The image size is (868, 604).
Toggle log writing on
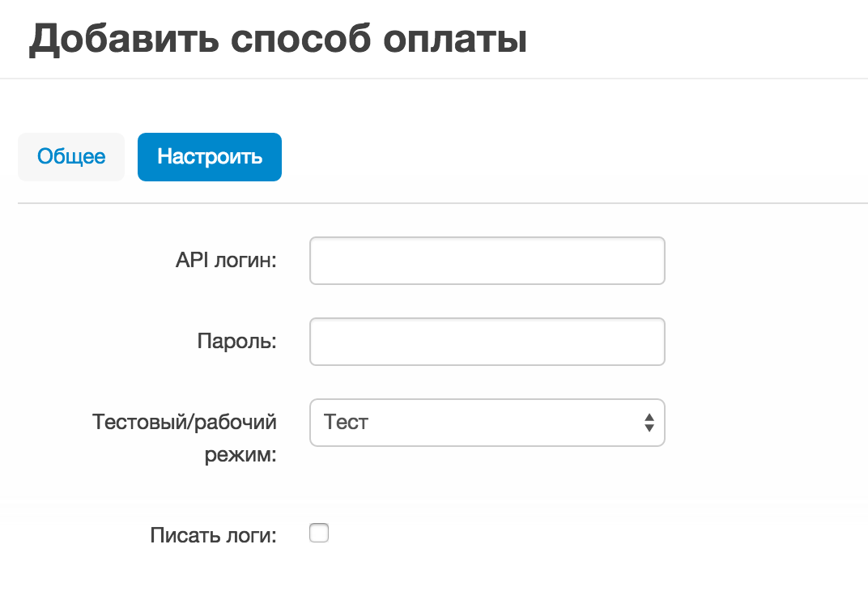(x=320, y=534)
